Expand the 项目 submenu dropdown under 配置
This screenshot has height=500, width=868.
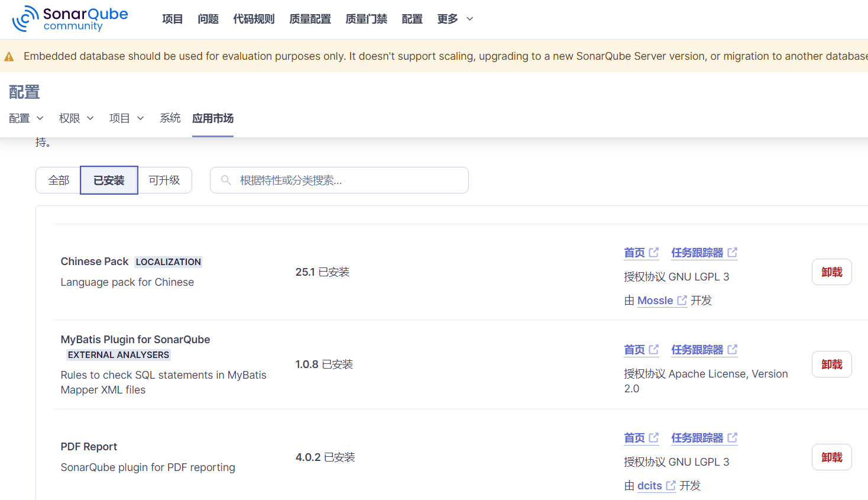[127, 118]
